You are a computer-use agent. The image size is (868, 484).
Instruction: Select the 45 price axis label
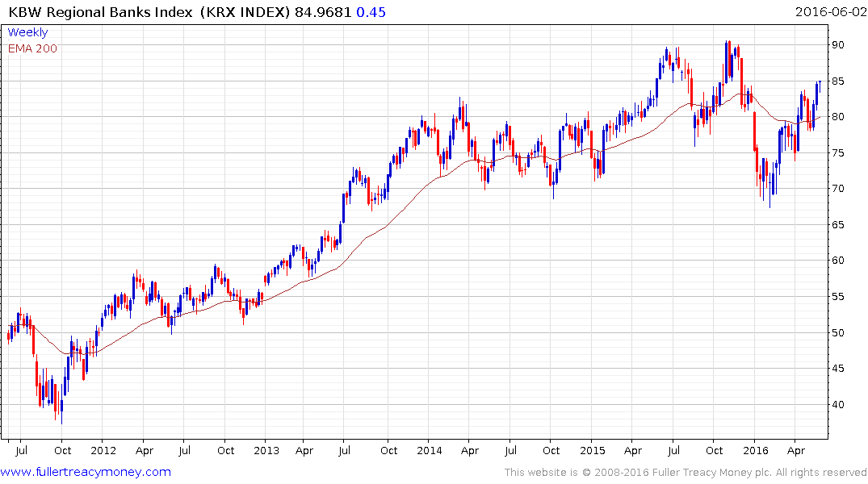(837, 369)
